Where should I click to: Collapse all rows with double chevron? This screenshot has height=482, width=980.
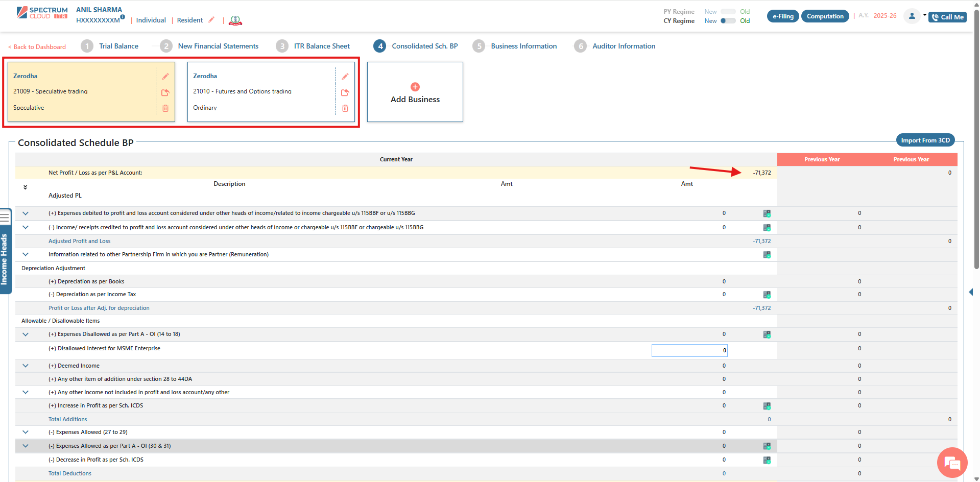coord(25,187)
